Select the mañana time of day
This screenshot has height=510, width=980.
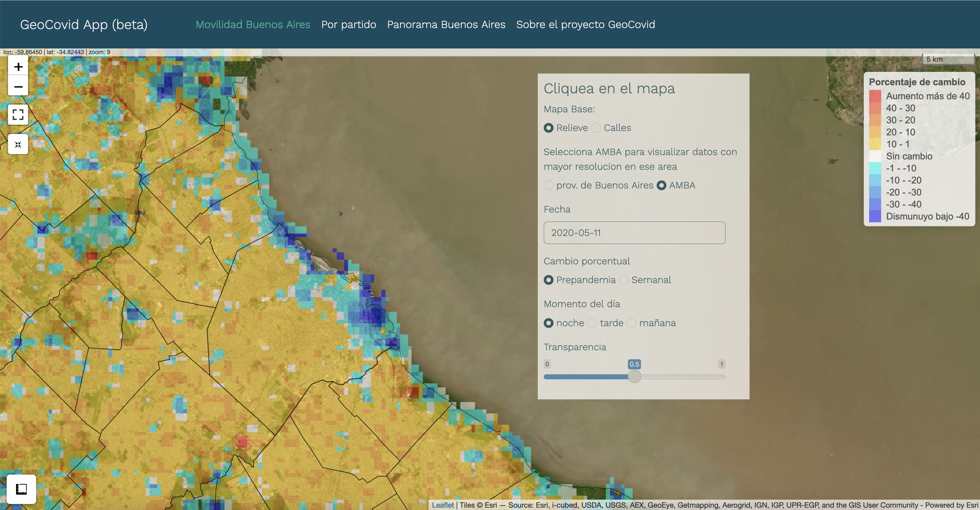pos(632,323)
